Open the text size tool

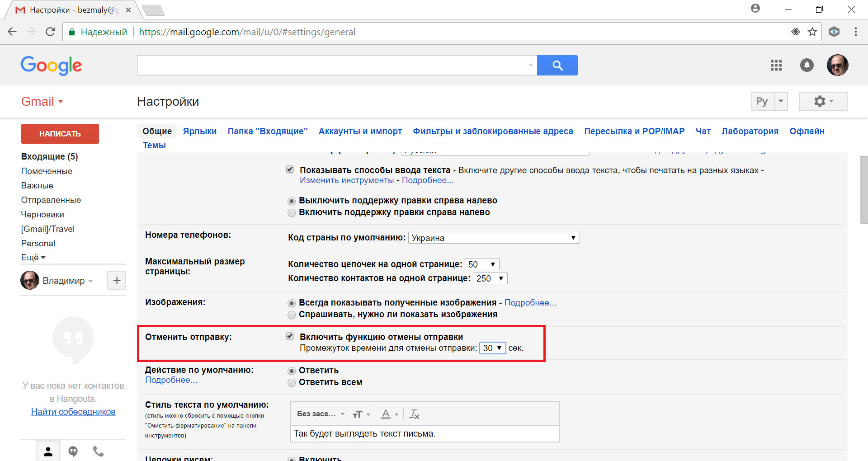click(361, 414)
